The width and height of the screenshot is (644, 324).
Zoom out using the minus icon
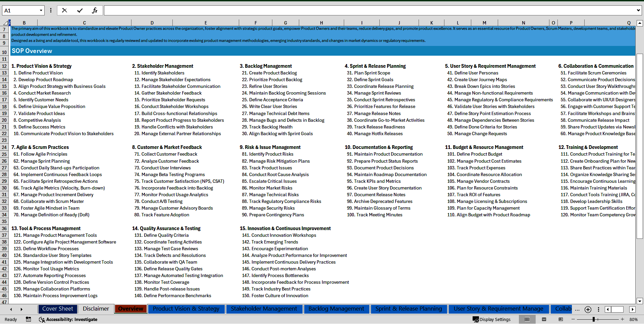pos(573,319)
